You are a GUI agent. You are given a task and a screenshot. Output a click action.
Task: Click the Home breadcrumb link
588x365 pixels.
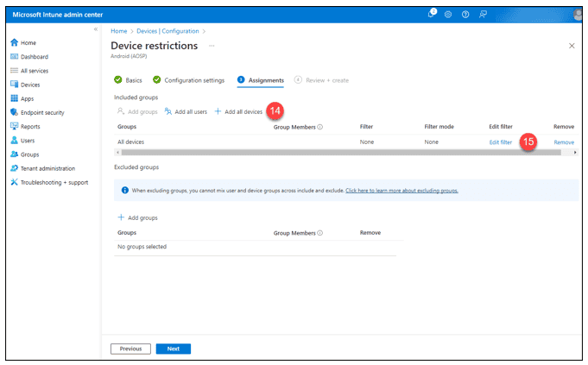pos(119,31)
